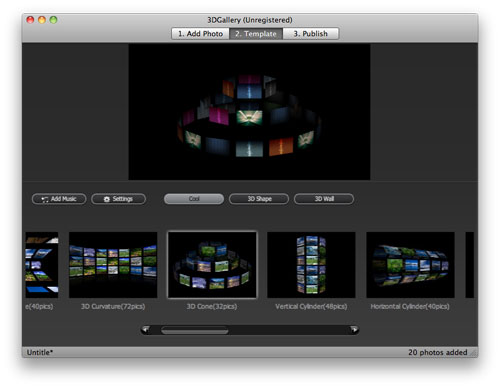Choose the 3D Wall category
This screenshot has width=500, height=388.
[324, 199]
